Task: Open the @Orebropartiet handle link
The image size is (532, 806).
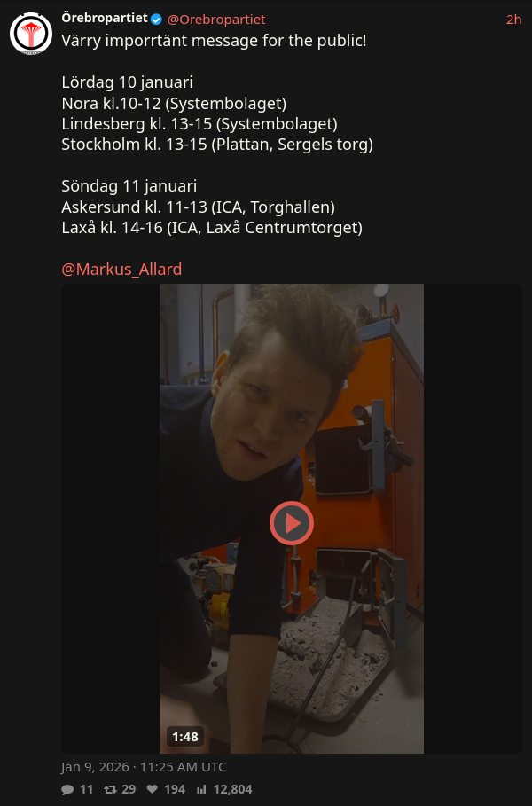Action: point(216,20)
